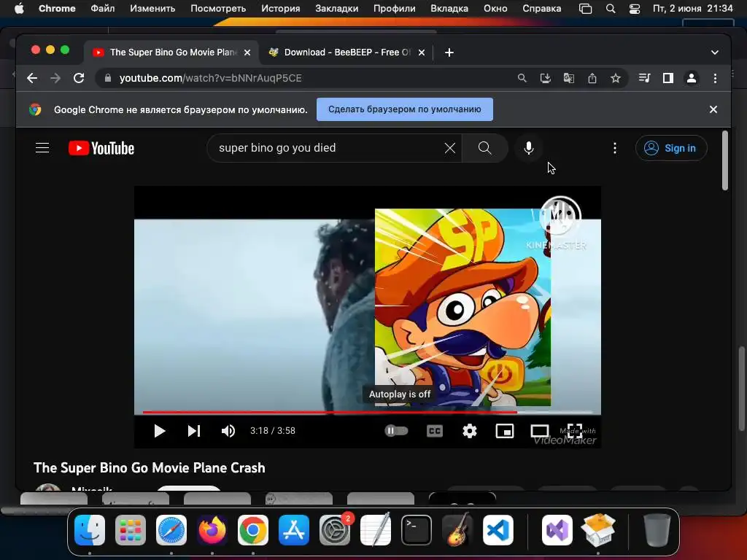
Task: Dismiss the default browser infobar
Action: click(x=713, y=109)
